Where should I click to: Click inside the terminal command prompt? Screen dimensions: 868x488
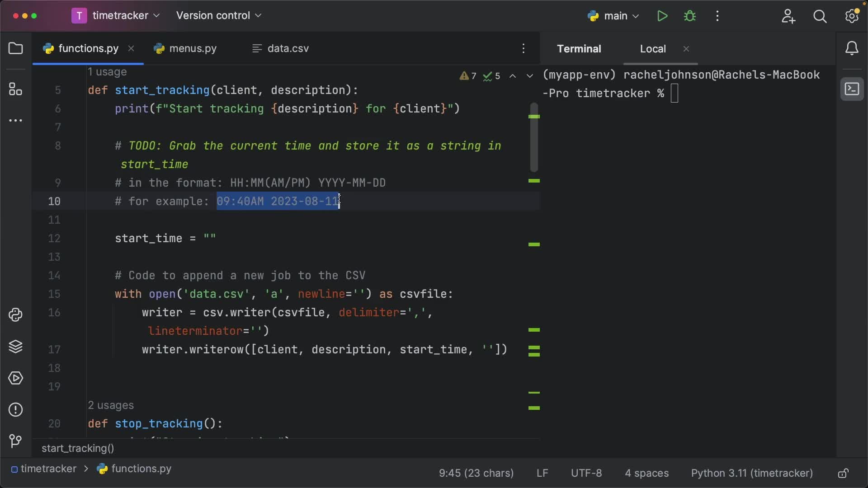tap(675, 94)
